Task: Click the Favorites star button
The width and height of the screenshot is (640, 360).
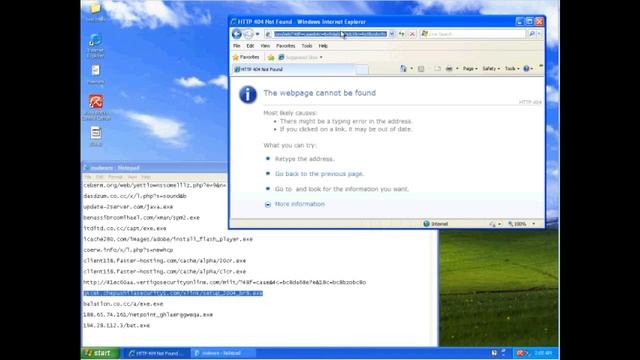Action: [246, 58]
